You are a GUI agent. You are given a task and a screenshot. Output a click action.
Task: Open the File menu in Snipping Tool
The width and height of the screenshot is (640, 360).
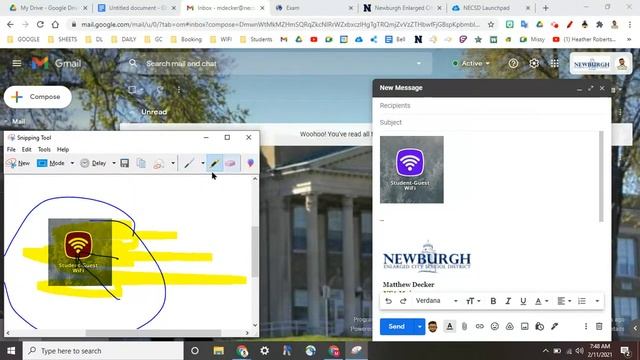(x=11, y=149)
